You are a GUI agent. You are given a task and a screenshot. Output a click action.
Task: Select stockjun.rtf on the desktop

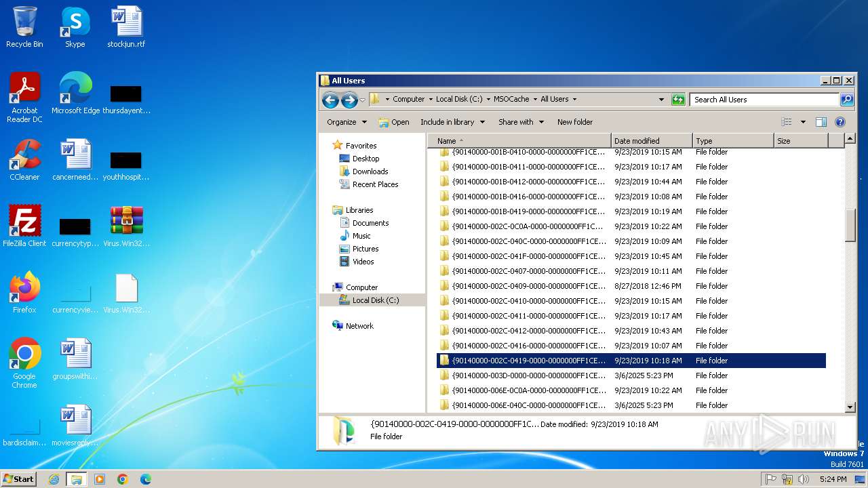point(126,28)
